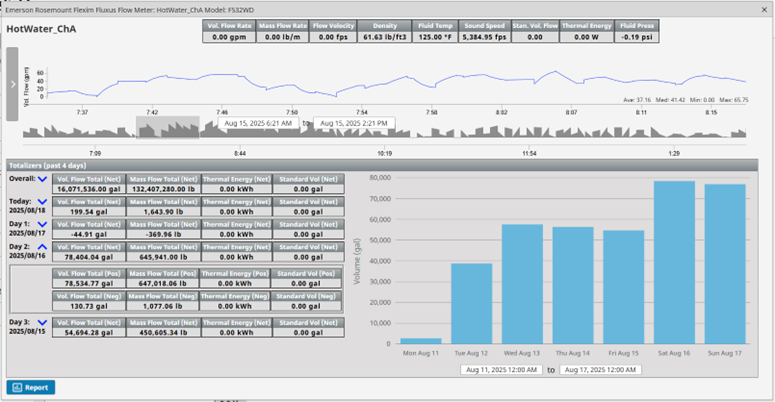This screenshot has height=402, width=775.
Task: Collapse the Day 2 totalizer details
Action: (42, 246)
